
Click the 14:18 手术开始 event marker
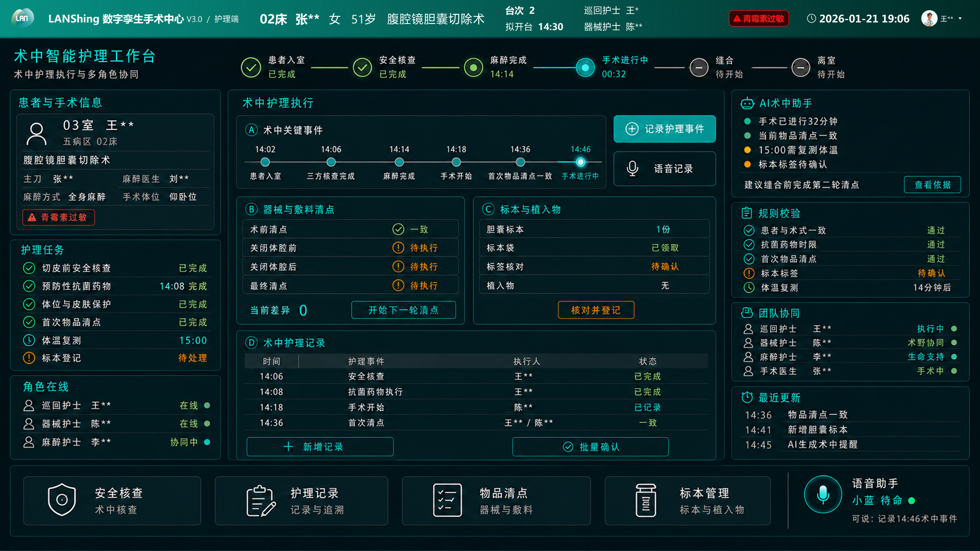tap(456, 162)
